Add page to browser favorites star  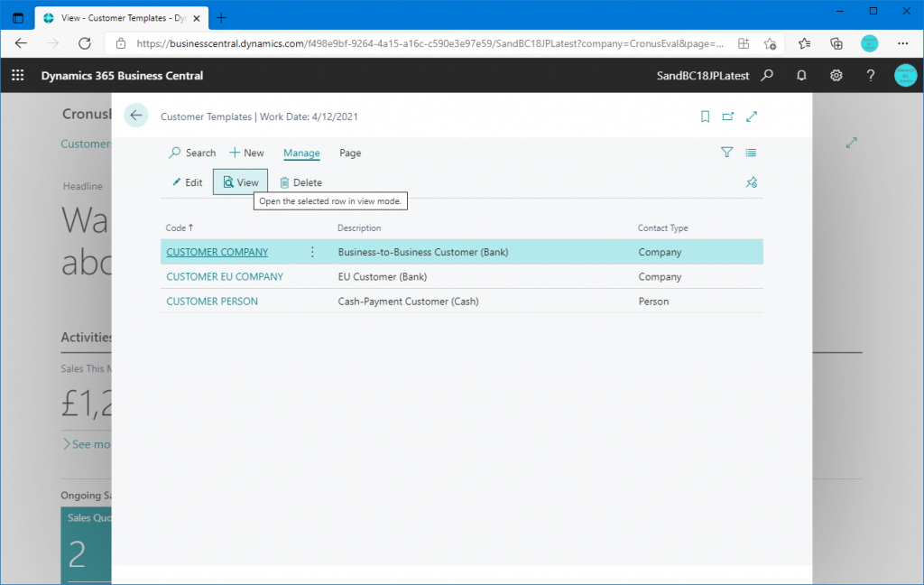click(x=770, y=43)
